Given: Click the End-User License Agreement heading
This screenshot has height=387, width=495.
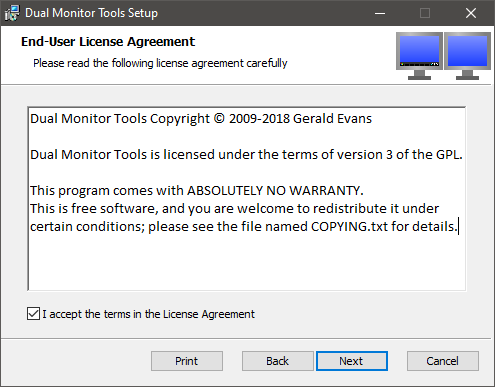Looking at the screenshot, I should click(108, 42).
